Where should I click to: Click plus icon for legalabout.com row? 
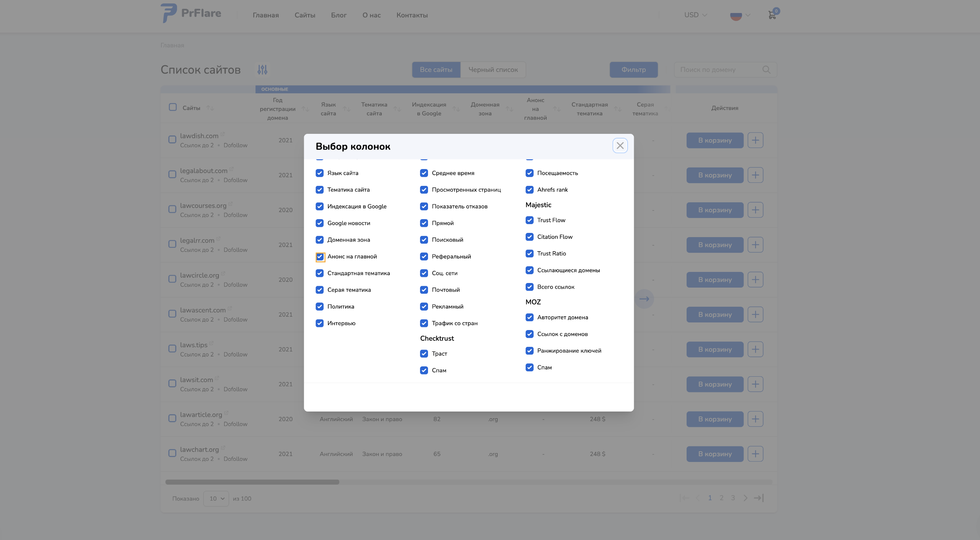point(755,175)
